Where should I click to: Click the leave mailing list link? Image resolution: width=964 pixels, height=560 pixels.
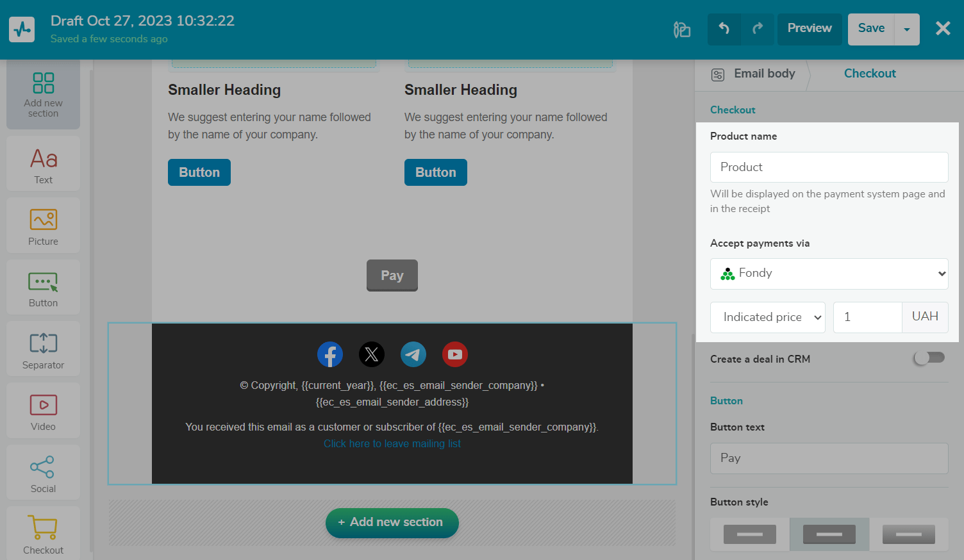[392, 443]
